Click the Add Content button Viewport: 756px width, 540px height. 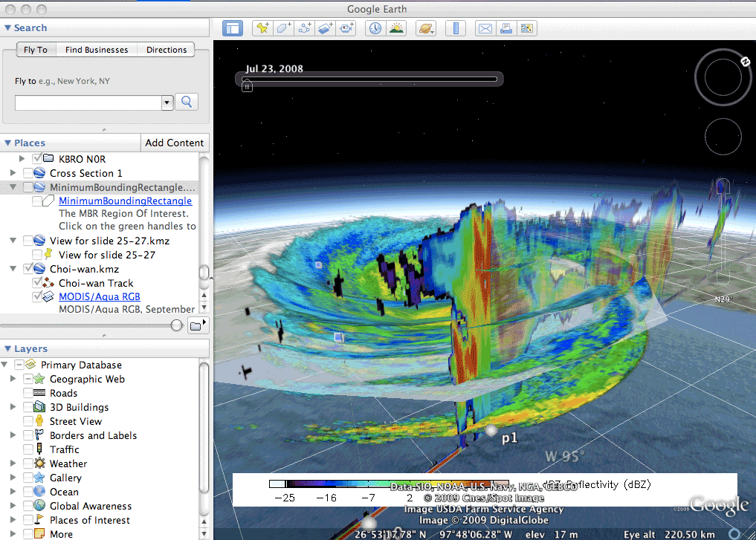coord(175,143)
